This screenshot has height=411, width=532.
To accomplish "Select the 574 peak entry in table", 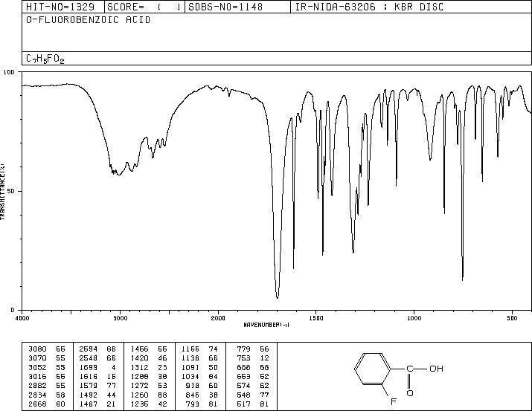I will pos(253,386).
